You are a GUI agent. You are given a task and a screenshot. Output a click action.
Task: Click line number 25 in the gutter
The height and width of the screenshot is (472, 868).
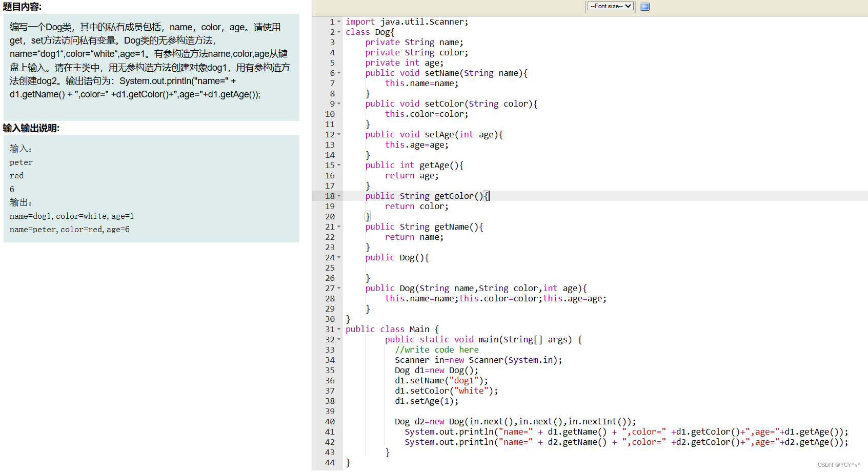pos(330,268)
